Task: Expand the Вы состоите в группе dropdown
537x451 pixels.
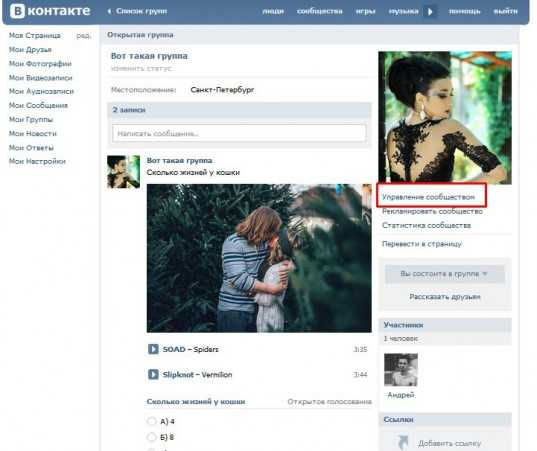Action: click(445, 274)
